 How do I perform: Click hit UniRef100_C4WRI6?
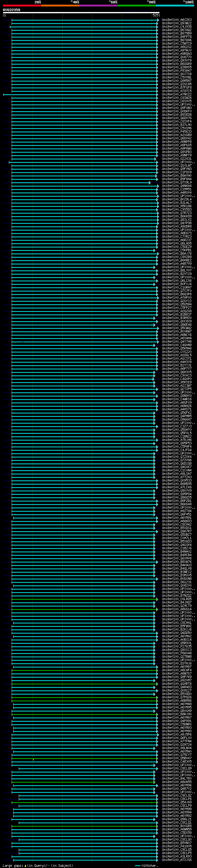click(177, 399)
